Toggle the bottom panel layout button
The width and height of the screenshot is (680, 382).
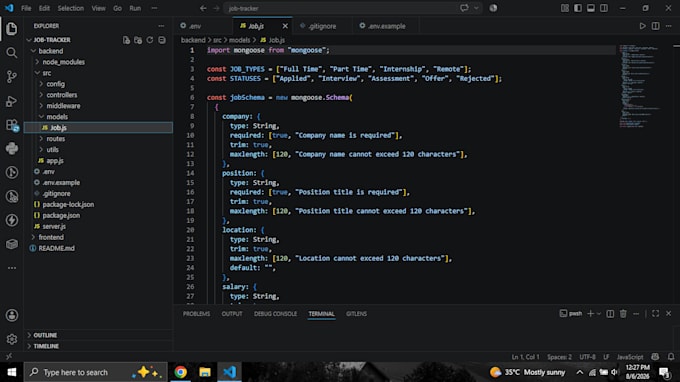coord(591,8)
